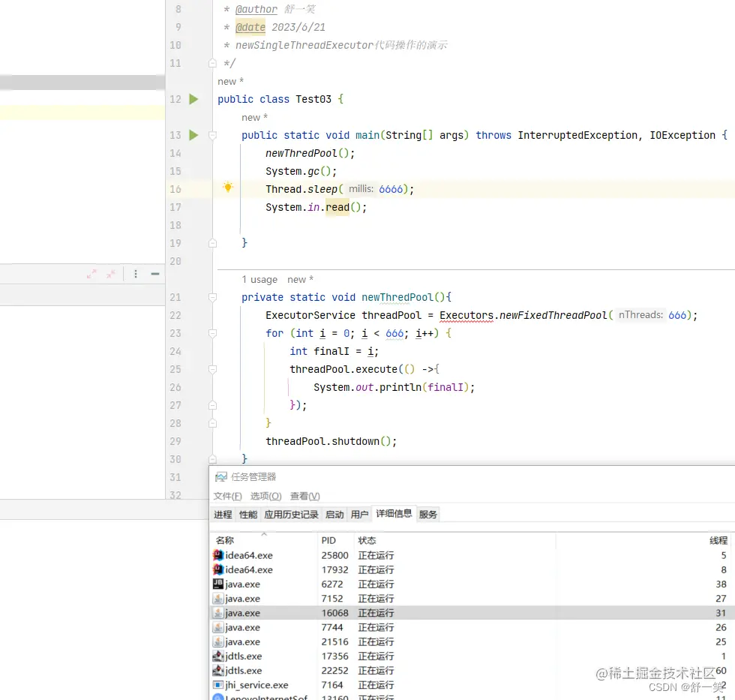This screenshot has height=700, width=735.
Task: Click the underlined Executors class name
Action: coord(466,315)
